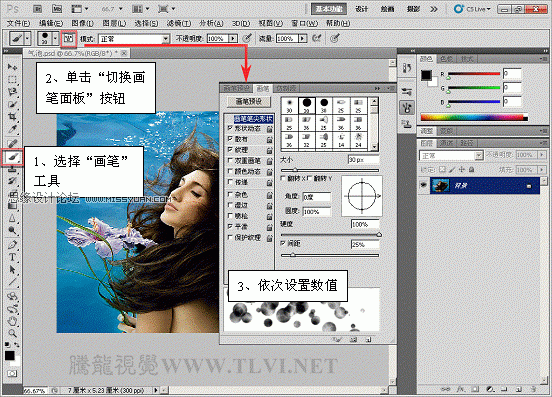Enable airbrush mode icon in options bar
Viewport: 552px width, 397px height.
click(x=316, y=38)
